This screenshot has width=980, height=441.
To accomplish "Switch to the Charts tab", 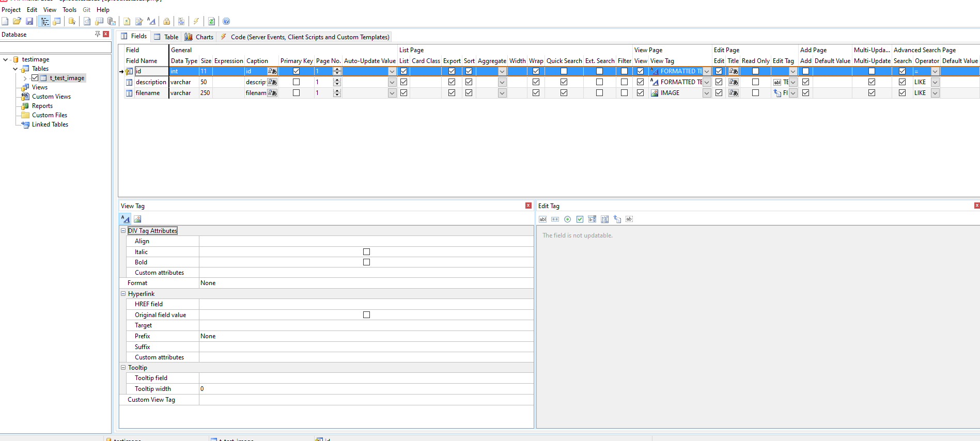I will [x=199, y=37].
